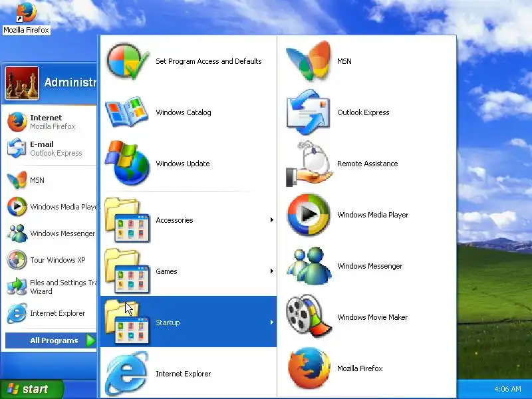Select Outlook Express text in programs submenu
Screen dimensions: 532x399
coord(363,112)
